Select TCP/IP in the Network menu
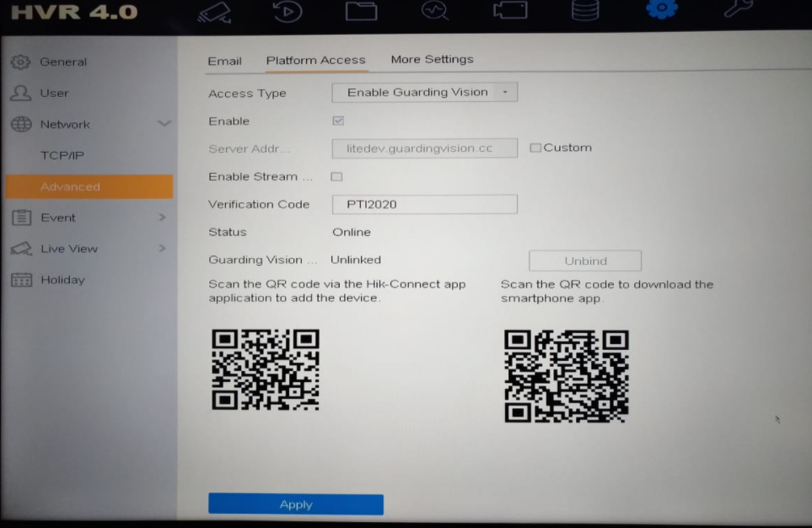 click(62, 156)
